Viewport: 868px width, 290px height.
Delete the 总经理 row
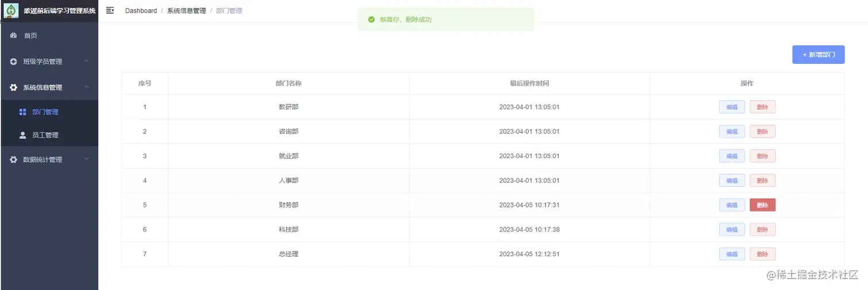coord(762,254)
